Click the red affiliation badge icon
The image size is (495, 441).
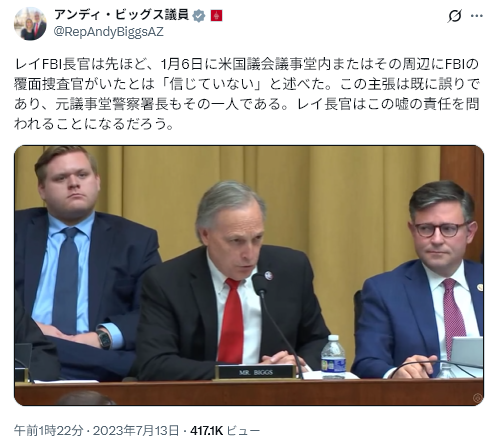pyautogui.click(x=216, y=16)
